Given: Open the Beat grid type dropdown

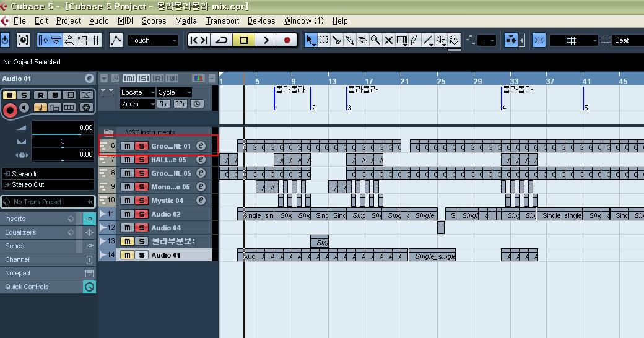Looking at the screenshot, I should (627, 40).
